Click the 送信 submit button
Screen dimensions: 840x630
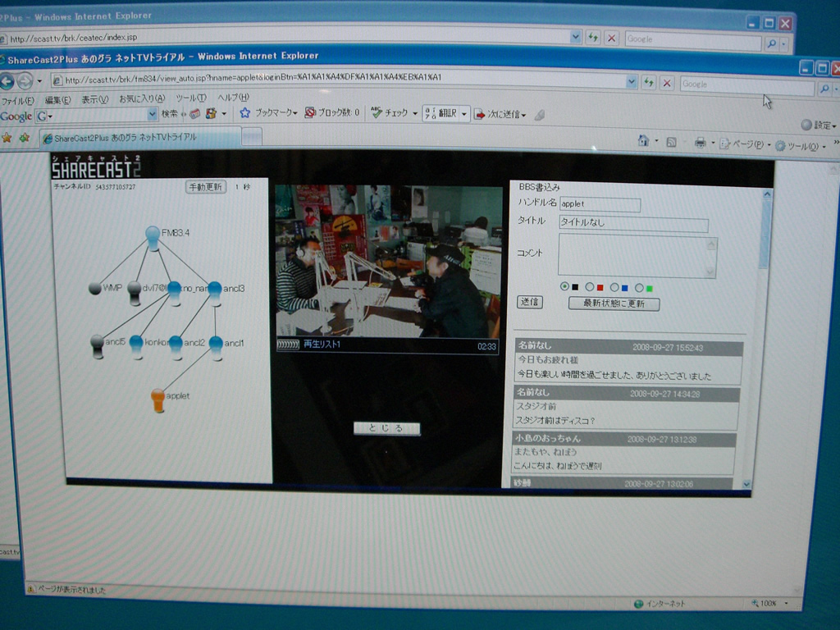(x=530, y=302)
